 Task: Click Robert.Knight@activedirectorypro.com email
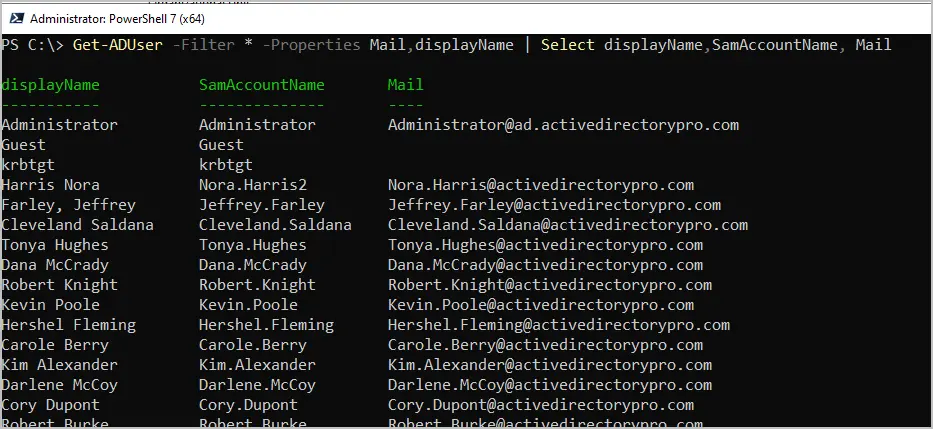coord(550,285)
